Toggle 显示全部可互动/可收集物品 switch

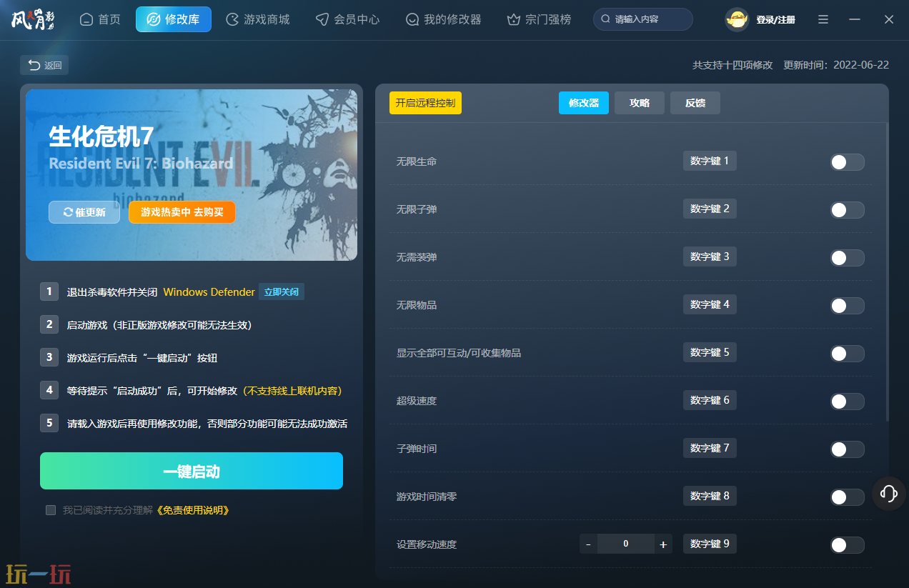(x=847, y=354)
